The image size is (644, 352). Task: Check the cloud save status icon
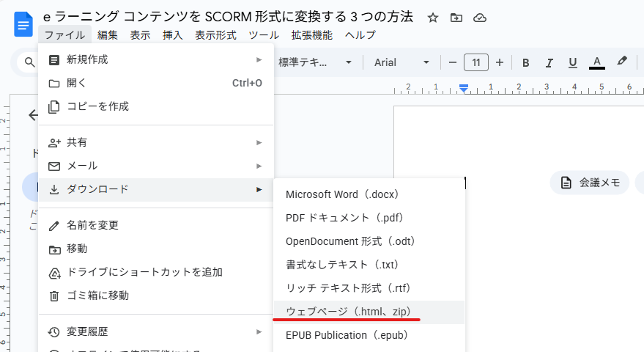click(479, 18)
